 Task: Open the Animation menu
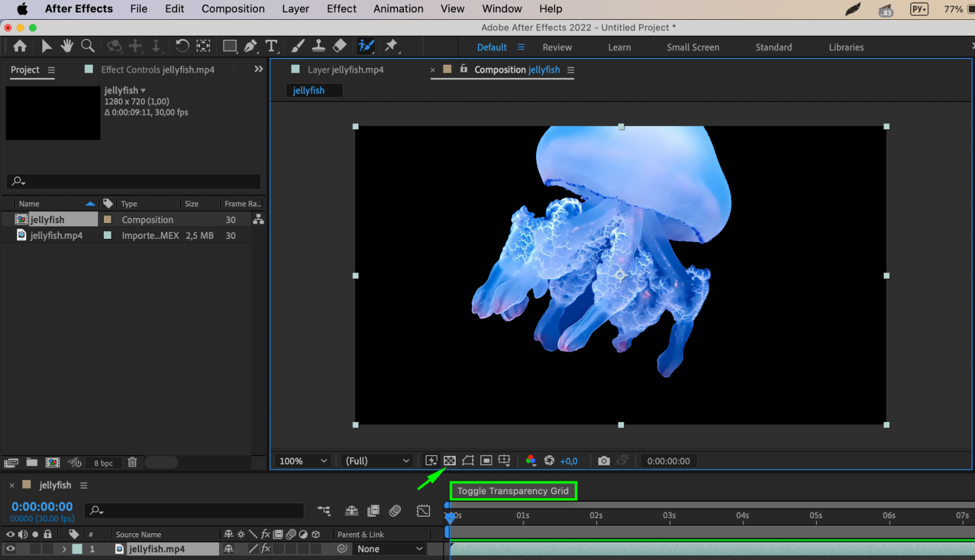pos(398,9)
